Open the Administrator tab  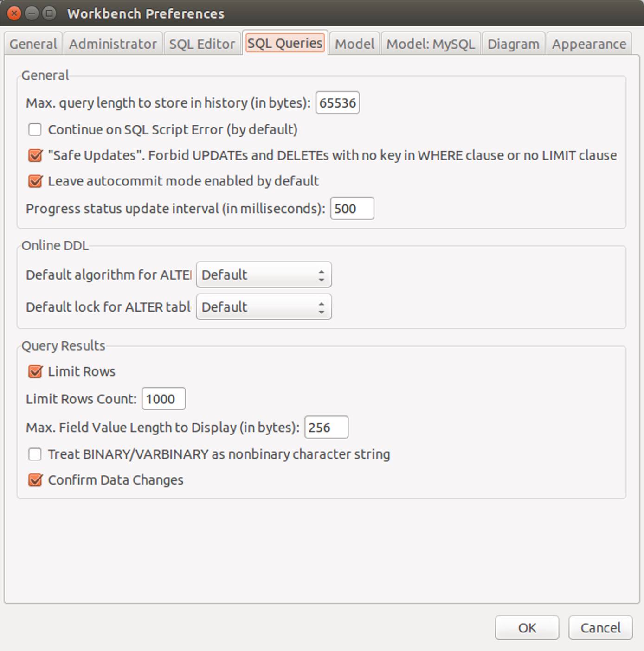pyautogui.click(x=113, y=43)
